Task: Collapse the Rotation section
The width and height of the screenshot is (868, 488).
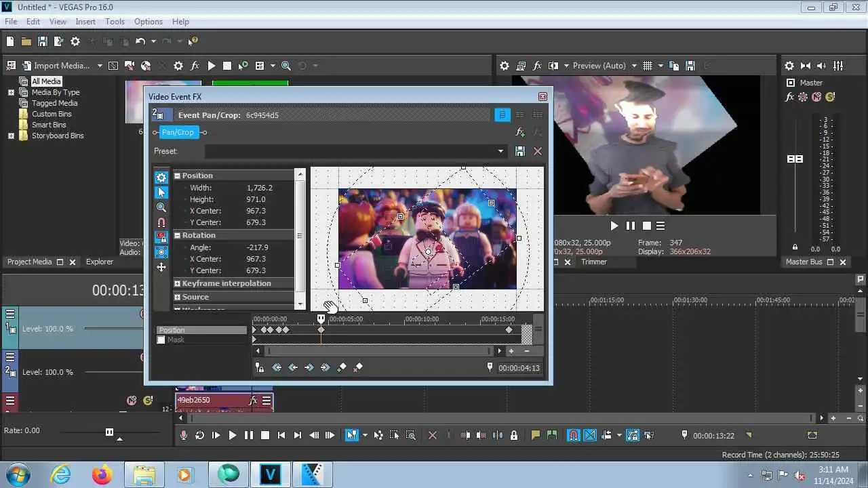Action: coord(178,235)
